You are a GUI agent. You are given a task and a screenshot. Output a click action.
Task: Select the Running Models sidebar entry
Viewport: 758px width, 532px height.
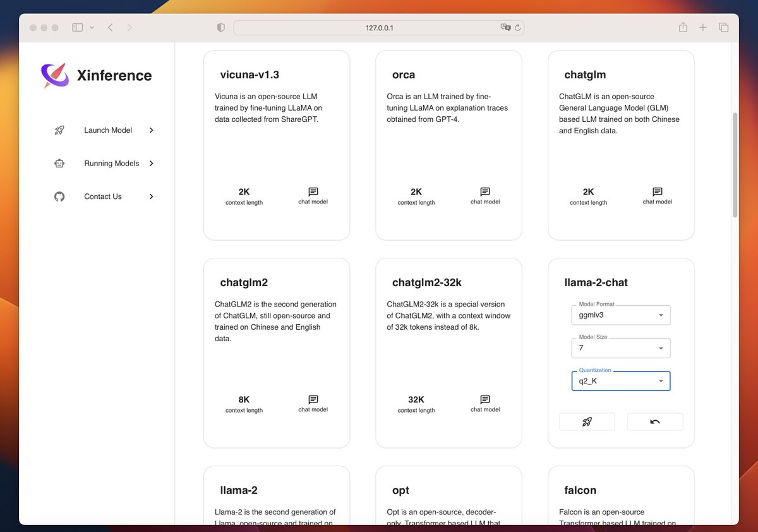111,163
